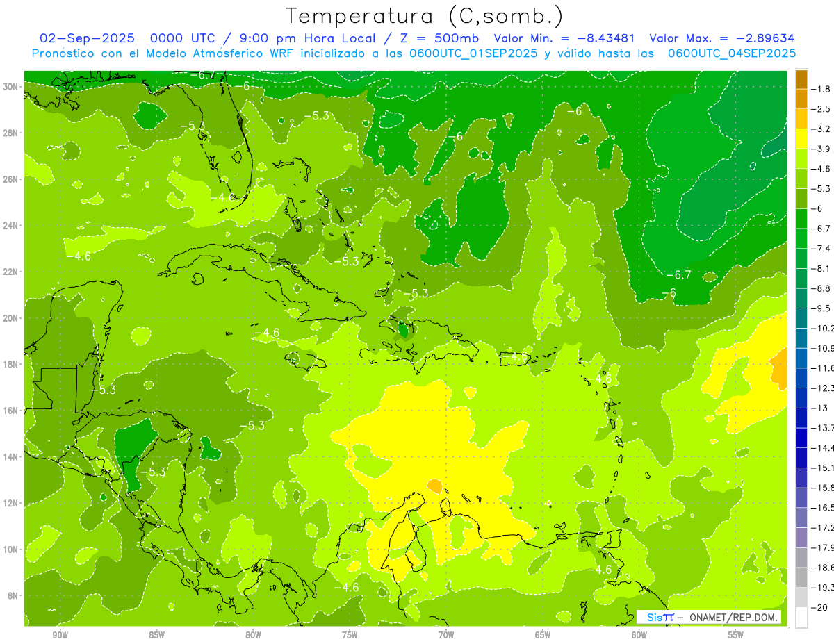Click the "0600UTC_04SEP2025" valid-until time
Screen dimensions: 834x644
(x=731, y=53)
